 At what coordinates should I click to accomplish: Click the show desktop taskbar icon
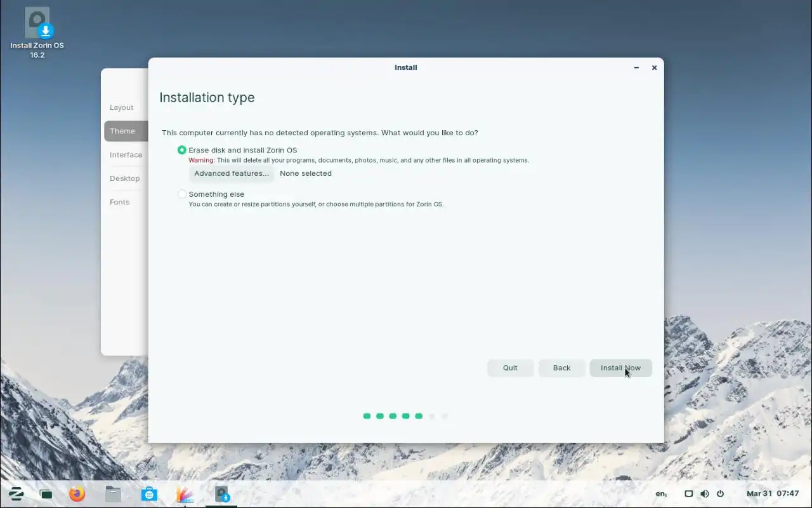(46, 494)
